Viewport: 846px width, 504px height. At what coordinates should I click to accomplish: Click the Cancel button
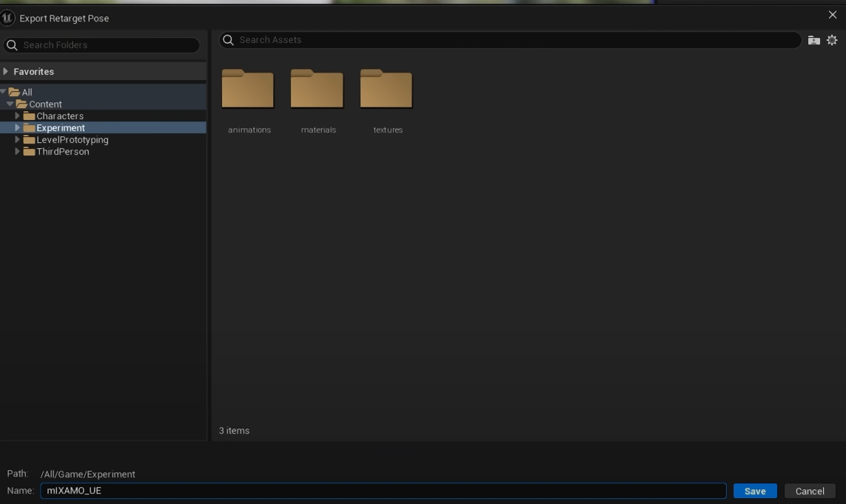click(809, 491)
